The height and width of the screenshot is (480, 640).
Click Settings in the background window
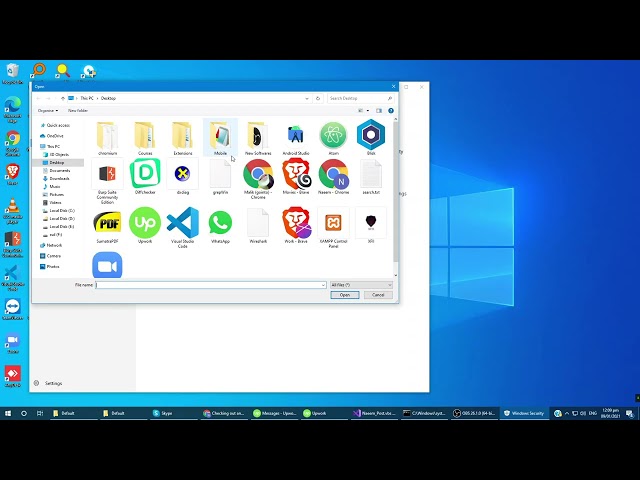(x=49, y=383)
